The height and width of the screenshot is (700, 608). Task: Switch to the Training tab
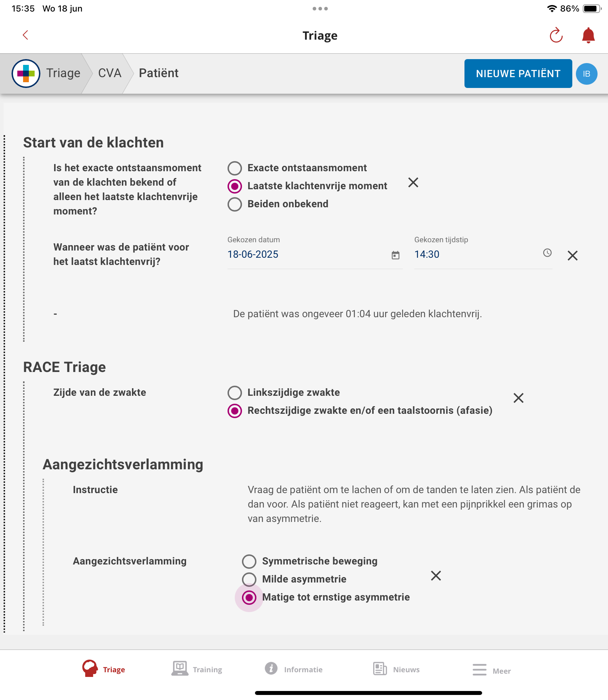[197, 669]
